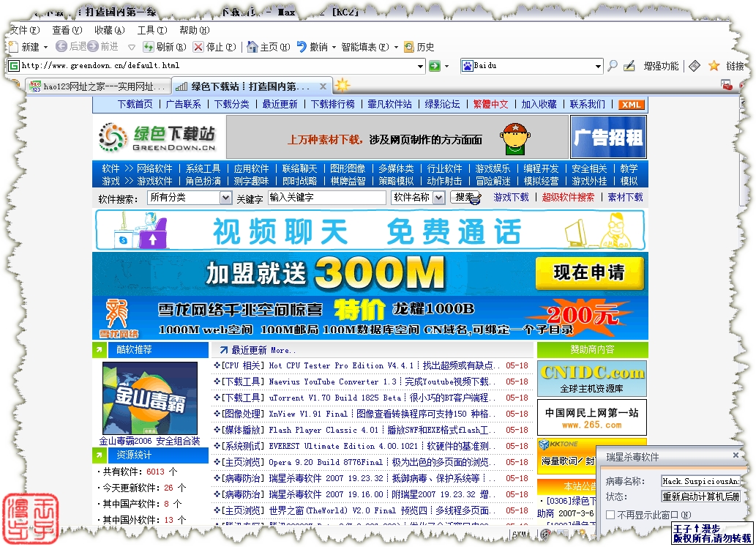Expand the 智能填表 dropdown arrow
This screenshot has height=547, width=756.
[x=397, y=48]
